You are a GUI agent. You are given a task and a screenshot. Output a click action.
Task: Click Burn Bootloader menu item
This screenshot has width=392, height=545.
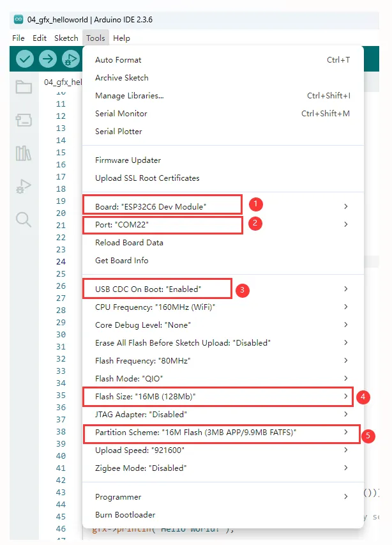coord(125,515)
